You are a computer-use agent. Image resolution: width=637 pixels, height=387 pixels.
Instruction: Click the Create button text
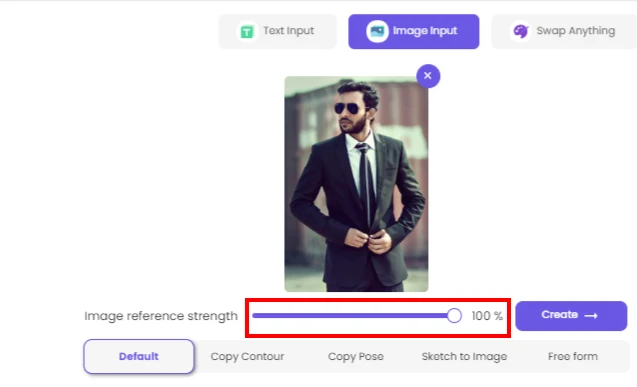tap(559, 315)
